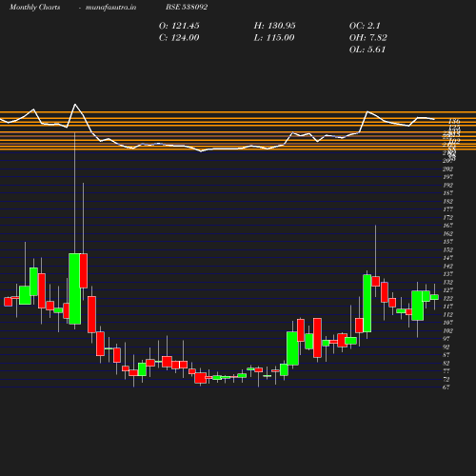Click the last green candle at the chart's right end
The height and width of the screenshot is (476, 476).
[434, 297]
